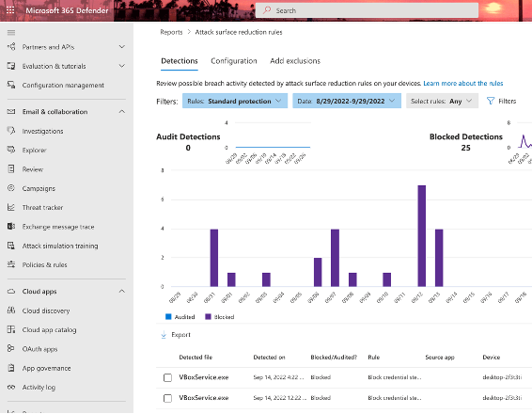Click the Source app column header
The height and width of the screenshot is (414, 532).
coord(440,358)
